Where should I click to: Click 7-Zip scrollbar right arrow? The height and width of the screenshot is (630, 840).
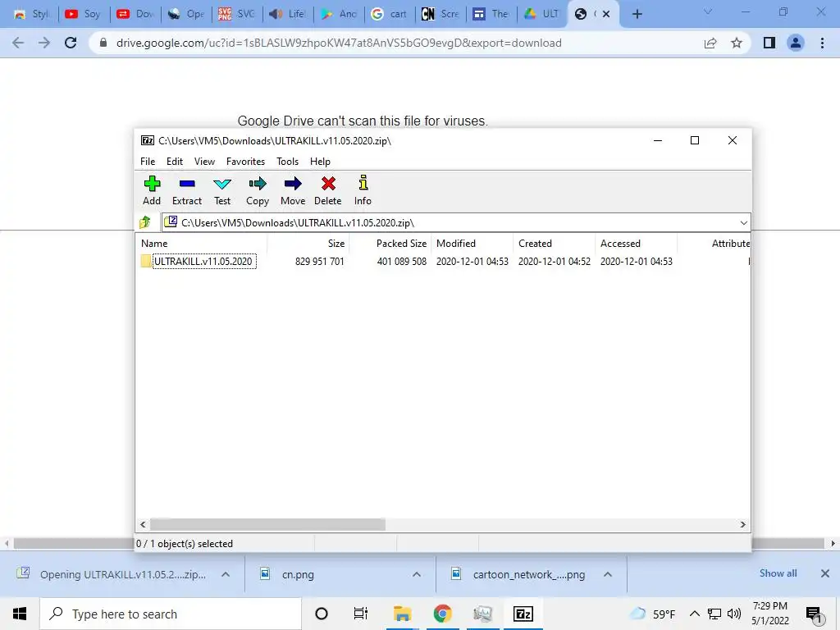pos(743,524)
